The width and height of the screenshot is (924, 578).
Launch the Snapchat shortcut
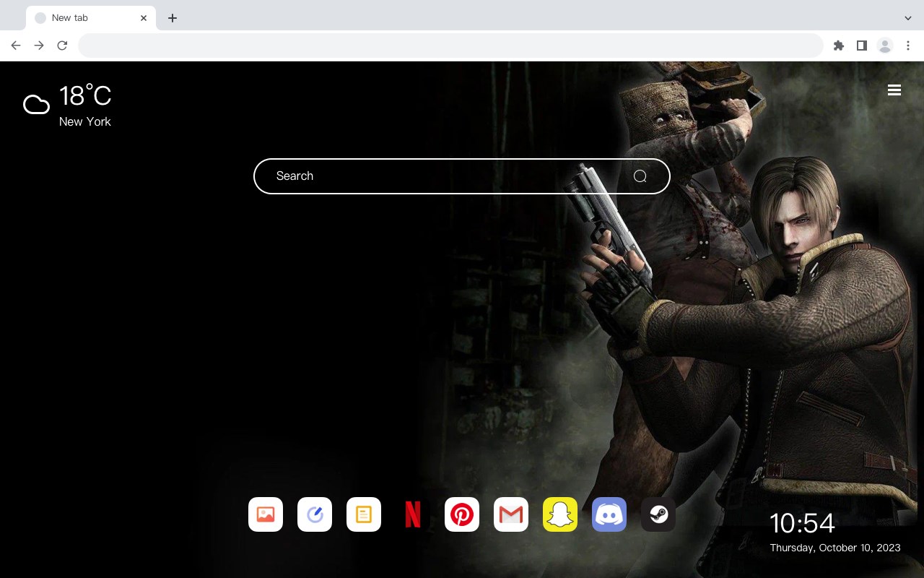560,514
